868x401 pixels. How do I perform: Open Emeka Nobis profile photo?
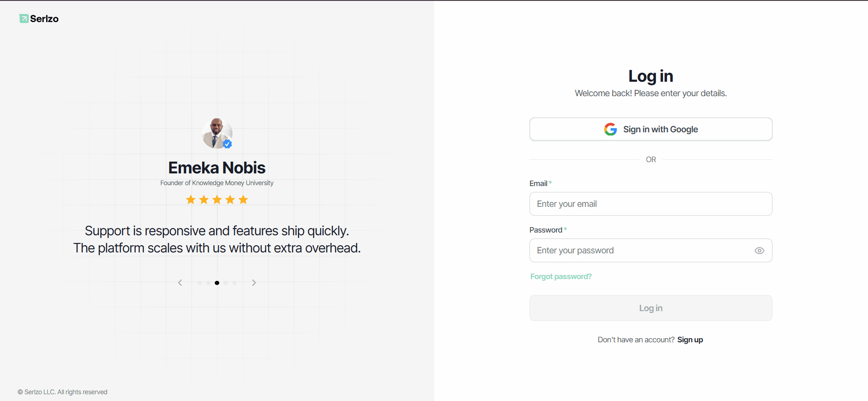click(x=217, y=133)
